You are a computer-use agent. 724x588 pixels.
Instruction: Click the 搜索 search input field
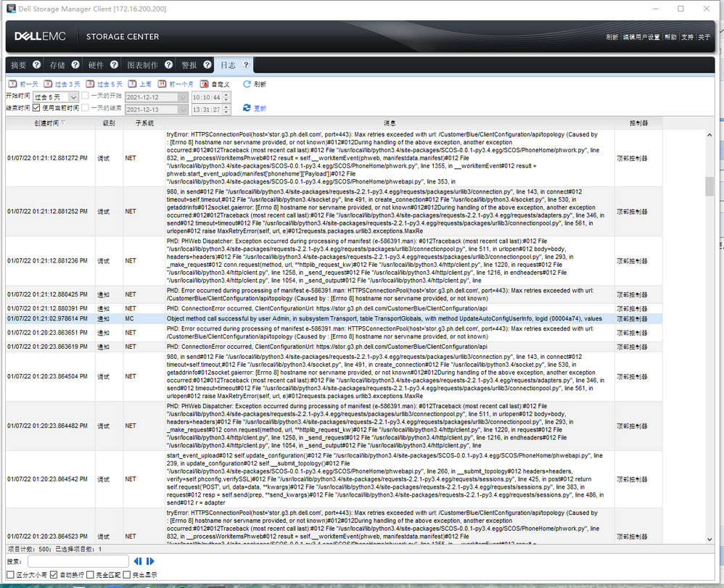78,561
